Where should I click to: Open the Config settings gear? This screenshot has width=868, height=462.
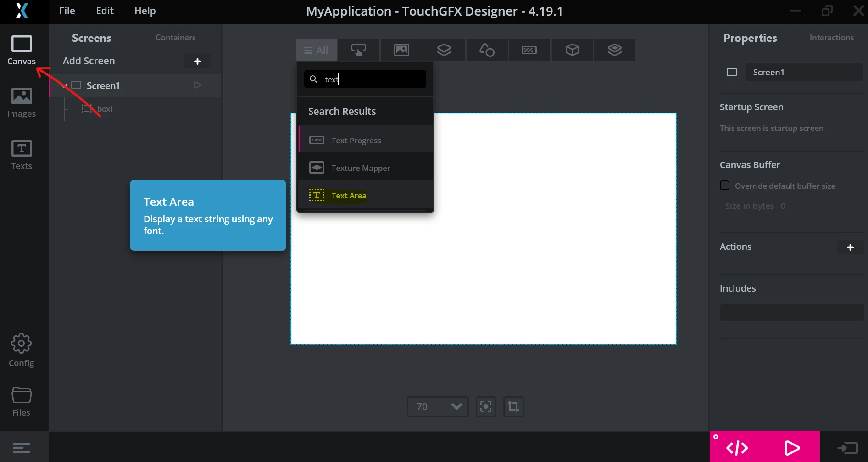(x=22, y=350)
